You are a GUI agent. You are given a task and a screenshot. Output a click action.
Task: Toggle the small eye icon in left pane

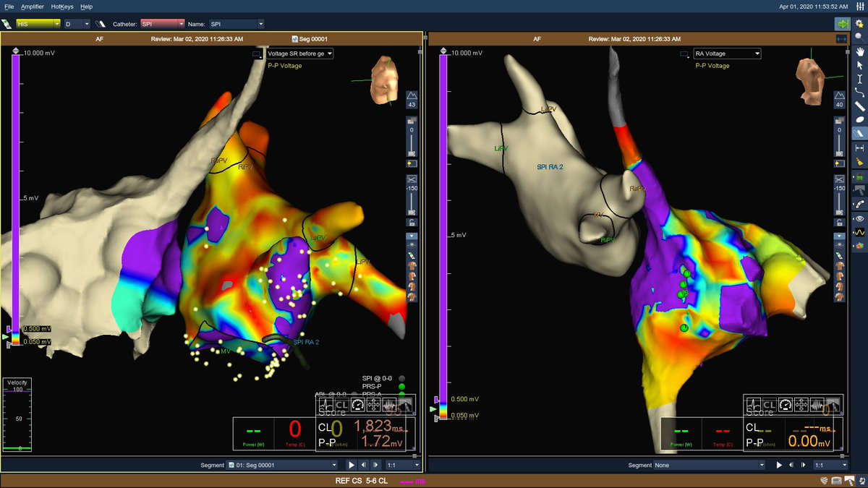pos(412,244)
